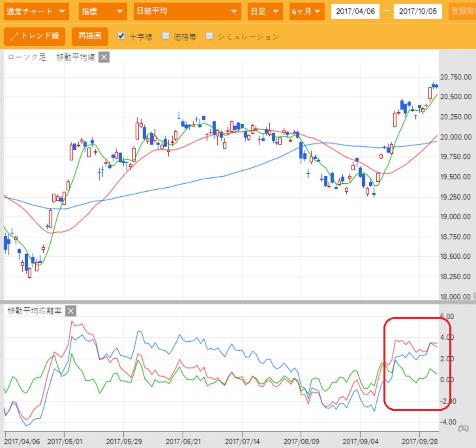The width and height of the screenshot is (476, 448).
Task: Click the start date field 2017/04/06
Action: (x=355, y=12)
